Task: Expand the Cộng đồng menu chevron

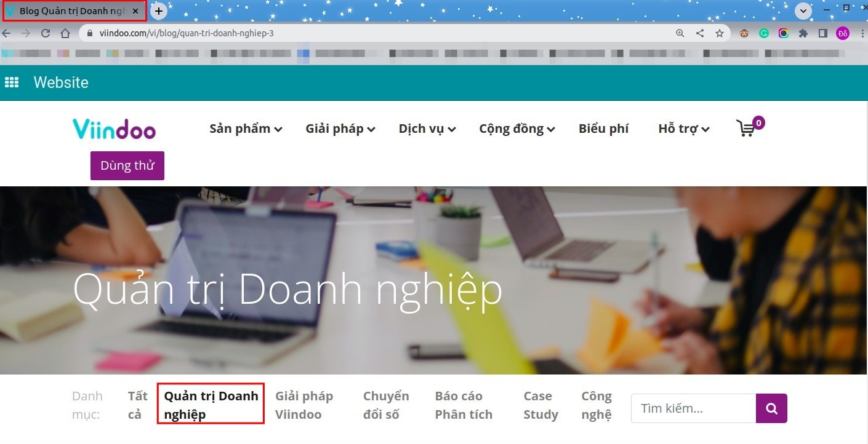Action: (552, 129)
